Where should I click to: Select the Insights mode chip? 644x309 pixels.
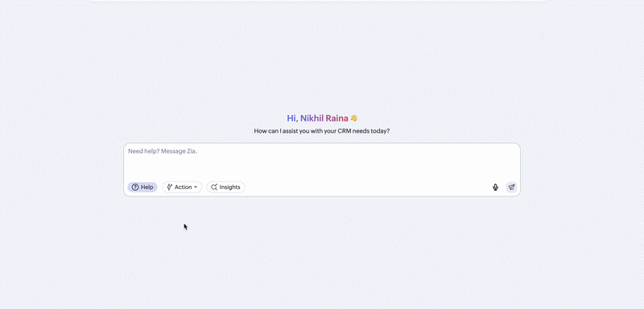click(225, 187)
